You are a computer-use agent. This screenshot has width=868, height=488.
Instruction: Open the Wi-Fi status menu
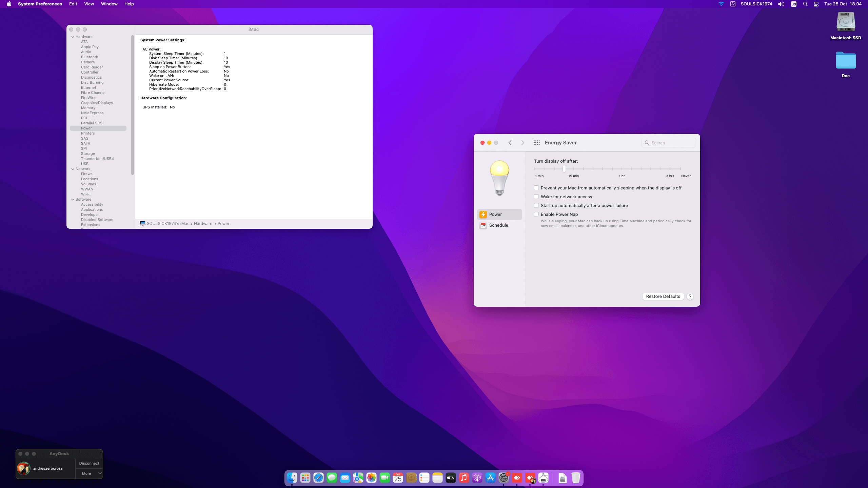721,4
